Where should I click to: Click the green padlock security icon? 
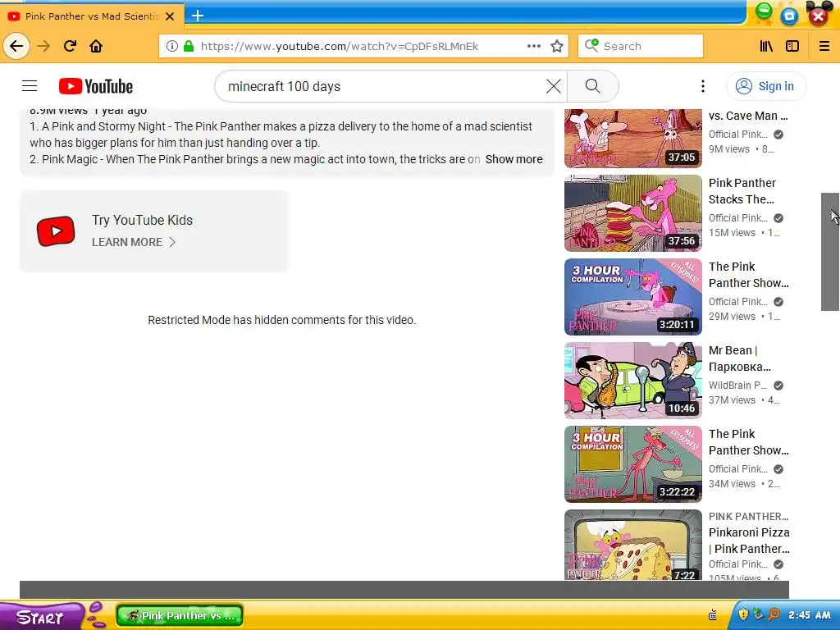pos(189,46)
